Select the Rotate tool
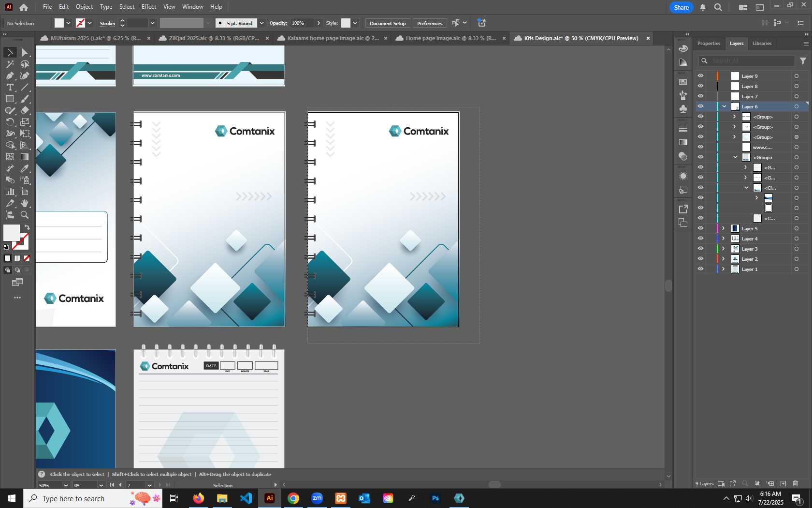This screenshot has height=508, width=812. point(10,122)
